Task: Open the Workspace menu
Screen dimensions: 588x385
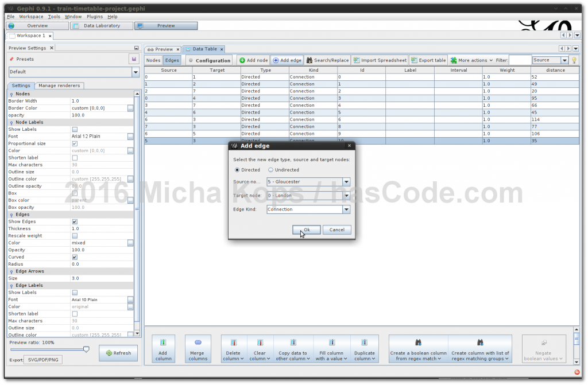Action: [x=30, y=17]
